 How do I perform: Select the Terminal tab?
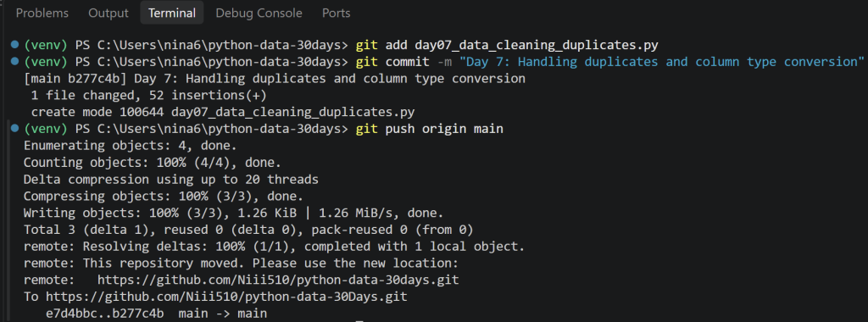pos(171,13)
